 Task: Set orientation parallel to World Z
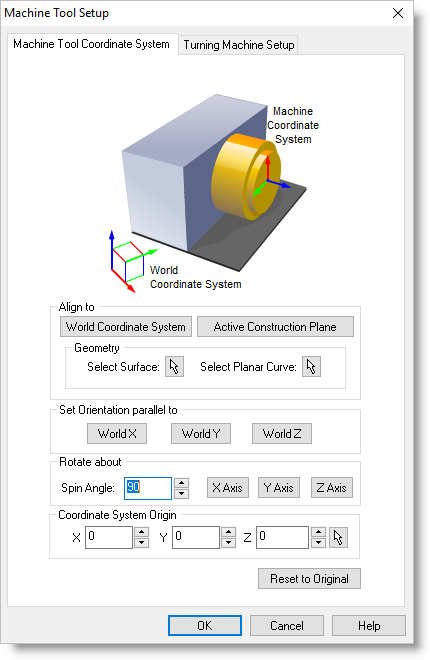(x=282, y=434)
